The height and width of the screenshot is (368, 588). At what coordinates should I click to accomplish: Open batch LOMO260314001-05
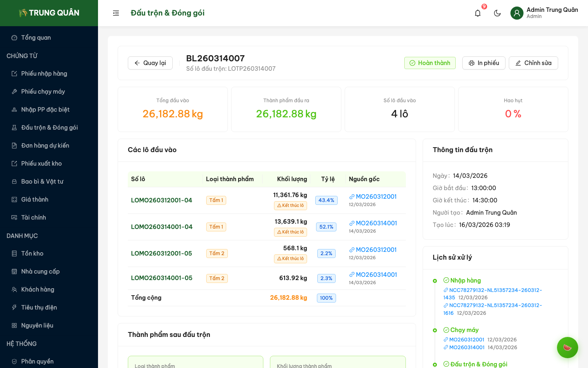[x=161, y=278]
